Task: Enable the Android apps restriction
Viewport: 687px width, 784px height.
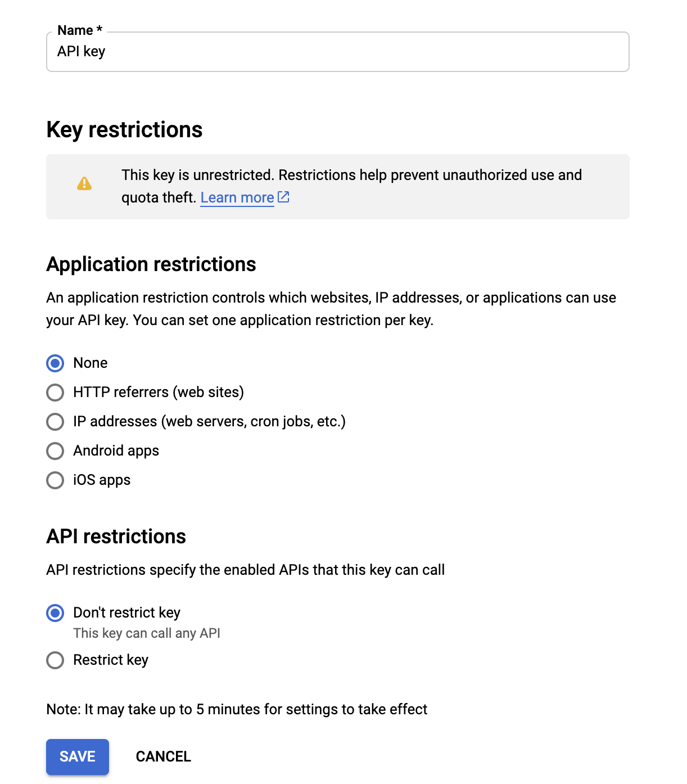Action: click(55, 451)
